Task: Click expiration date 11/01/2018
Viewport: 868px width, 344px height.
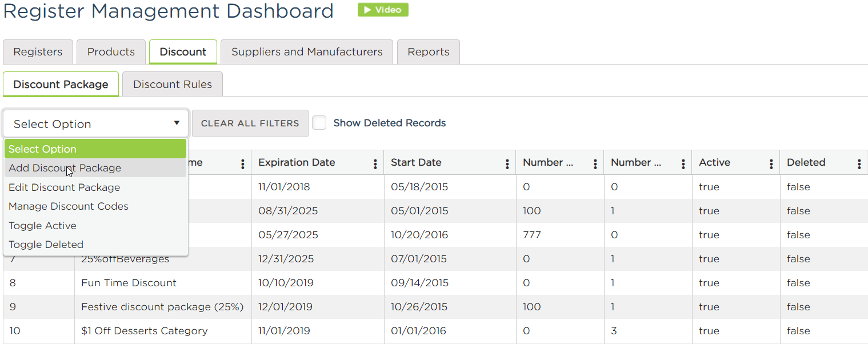Action: [x=284, y=187]
